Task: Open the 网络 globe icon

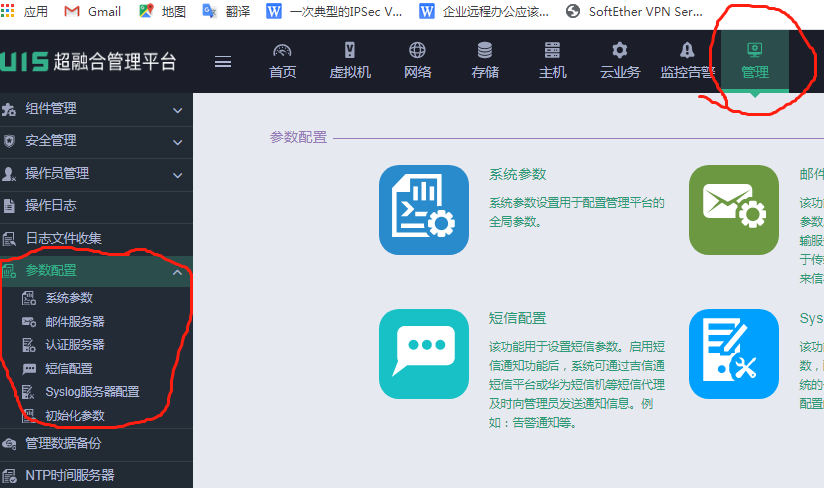Action: tap(417, 50)
